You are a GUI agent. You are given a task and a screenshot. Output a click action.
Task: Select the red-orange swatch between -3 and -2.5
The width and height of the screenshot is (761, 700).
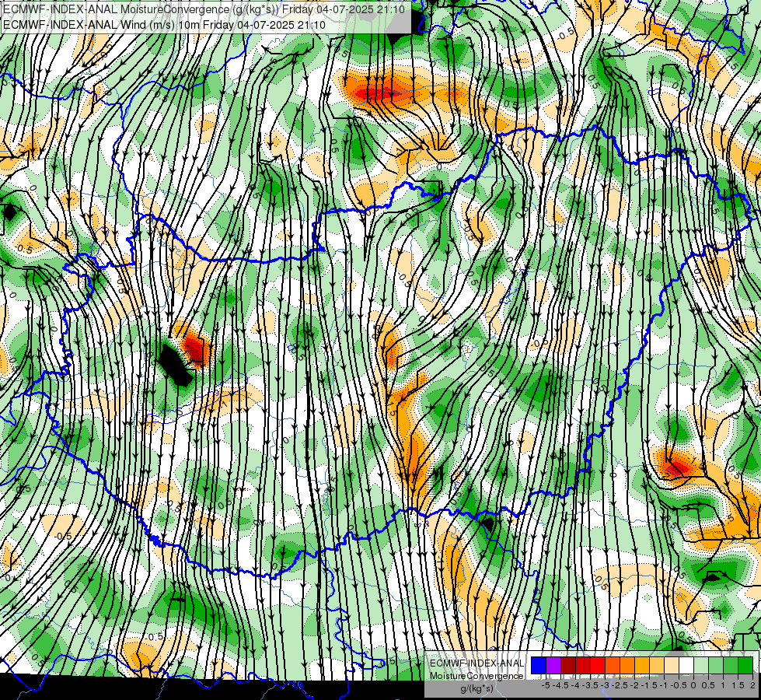(x=613, y=665)
